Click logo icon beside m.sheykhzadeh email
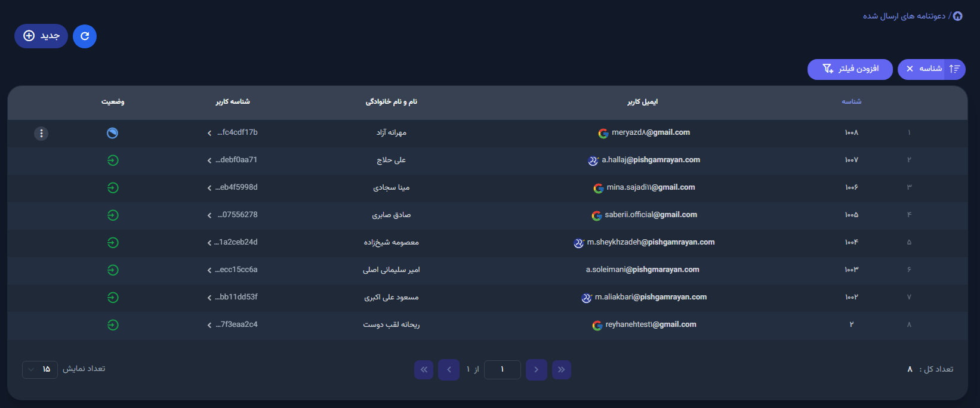 pyautogui.click(x=578, y=243)
